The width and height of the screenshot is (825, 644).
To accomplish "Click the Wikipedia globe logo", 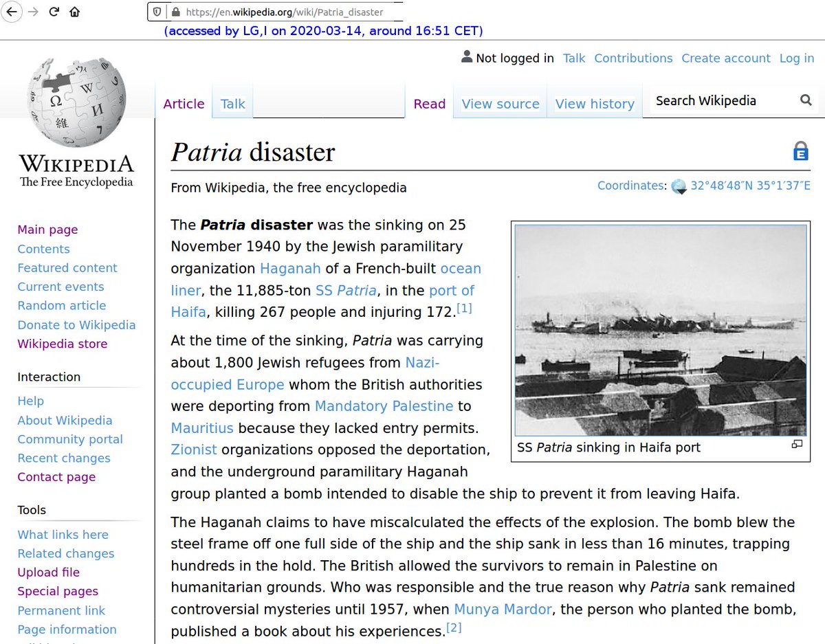I will 77,102.
